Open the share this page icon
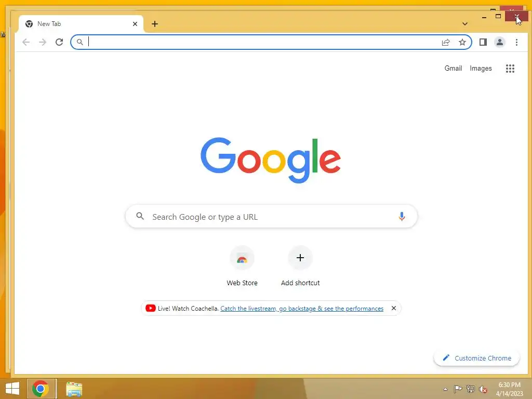This screenshot has width=532, height=399. coord(446,42)
